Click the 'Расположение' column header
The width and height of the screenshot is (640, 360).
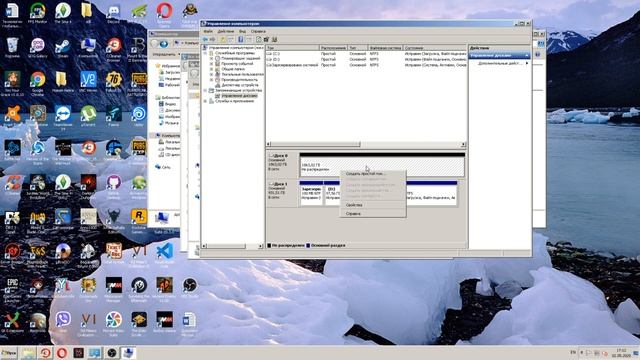(x=333, y=48)
